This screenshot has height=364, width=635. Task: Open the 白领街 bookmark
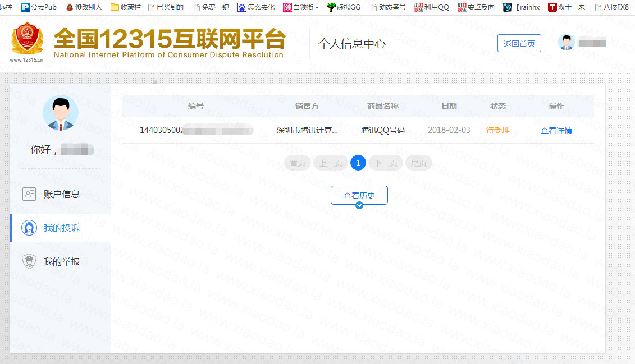[300, 7]
